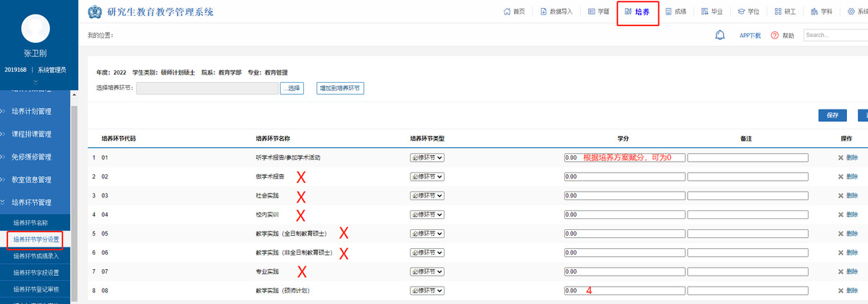The height and width of the screenshot is (304, 868).
Task: Click the blue 保存 button
Action: pos(832,115)
